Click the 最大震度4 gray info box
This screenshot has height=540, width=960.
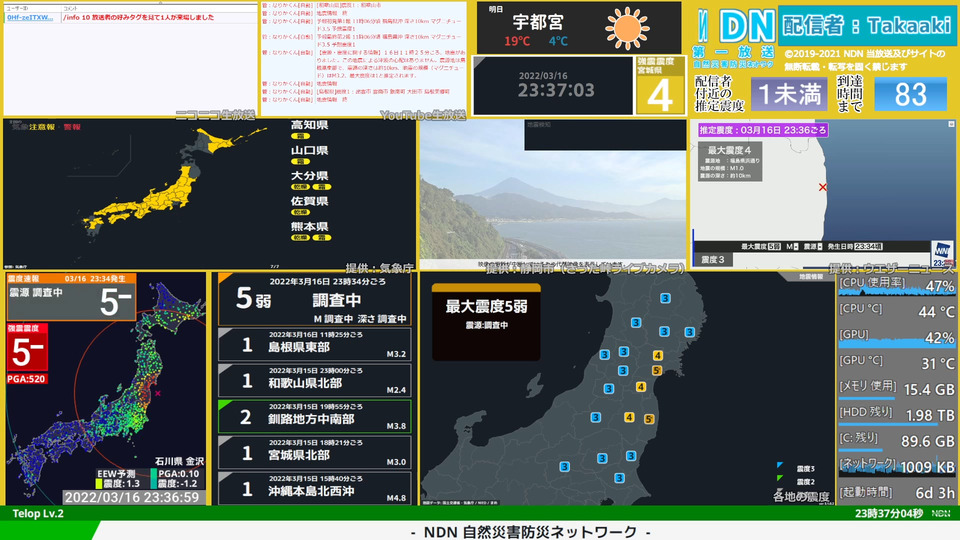point(730,162)
